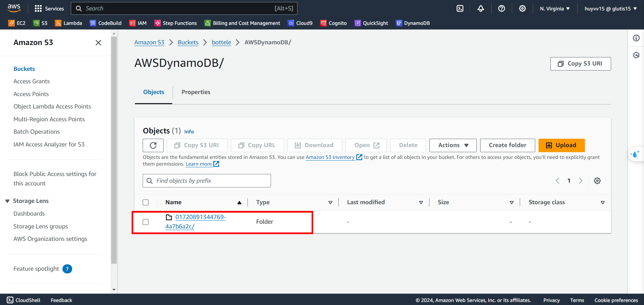Open CloudShell in the footer

(x=24, y=300)
